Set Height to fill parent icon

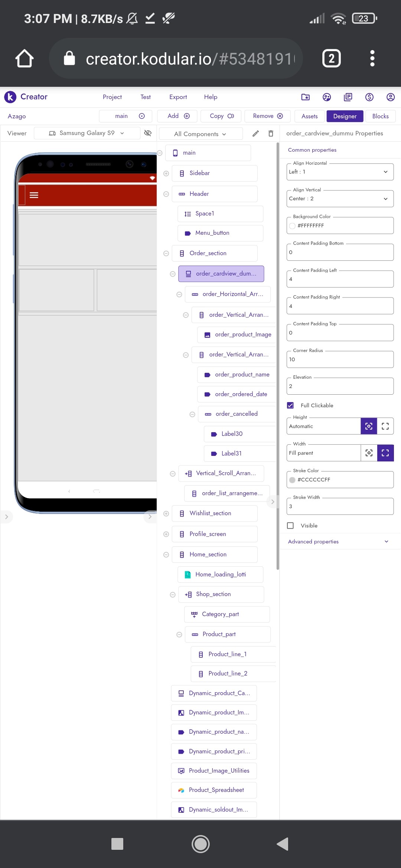click(385, 426)
